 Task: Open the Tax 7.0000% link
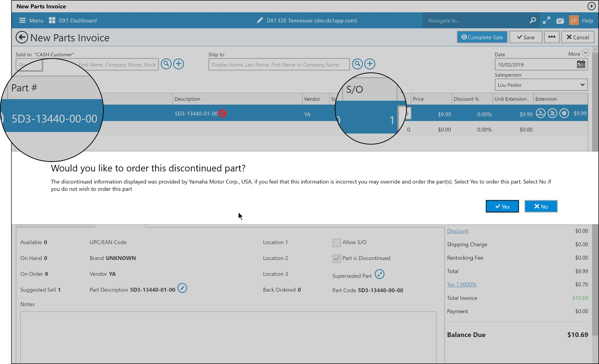[x=462, y=284]
